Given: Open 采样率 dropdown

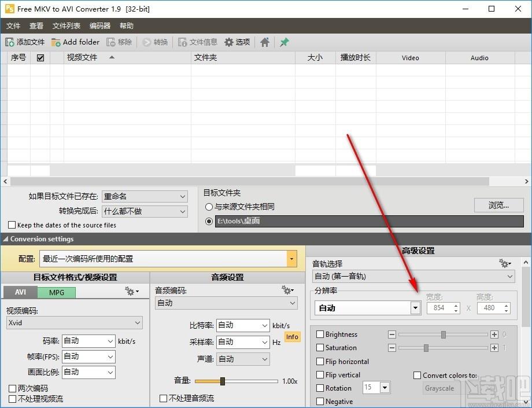Looking at the screenshot, I should (x=243, y=342).
